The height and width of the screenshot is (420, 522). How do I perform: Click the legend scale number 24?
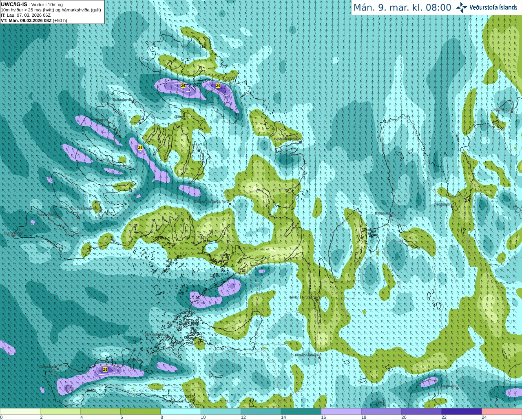pos(484,417)
